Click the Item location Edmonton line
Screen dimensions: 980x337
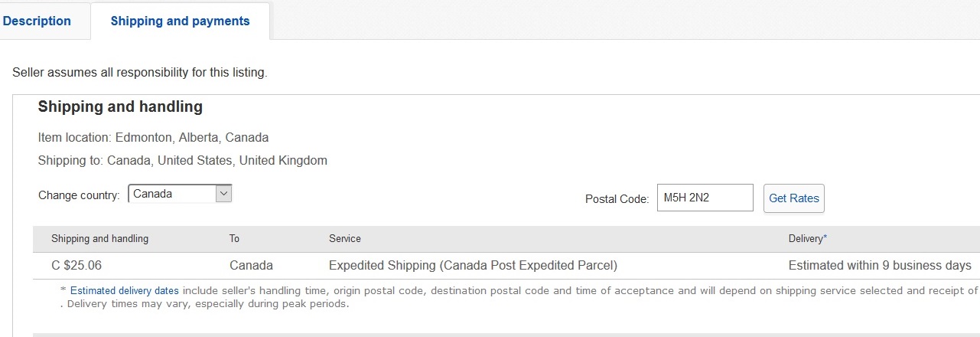153,138
